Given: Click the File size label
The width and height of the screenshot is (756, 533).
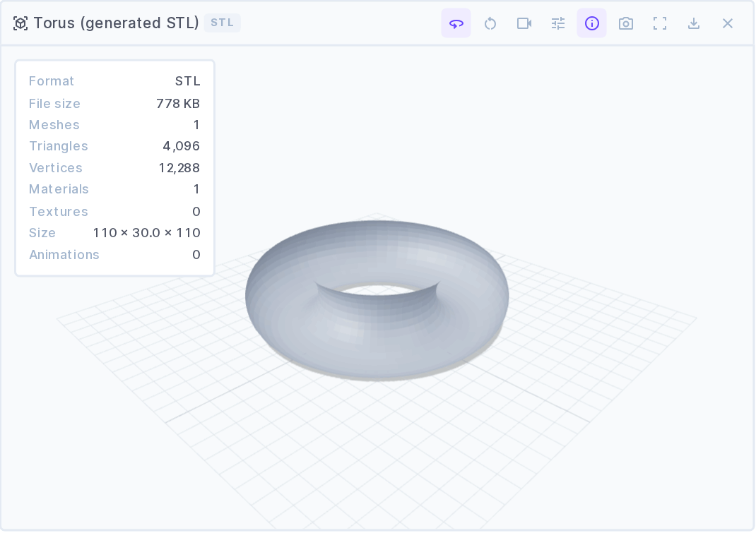Looking at the screenshot, I should pyautogui.click(x=54, y=104).
